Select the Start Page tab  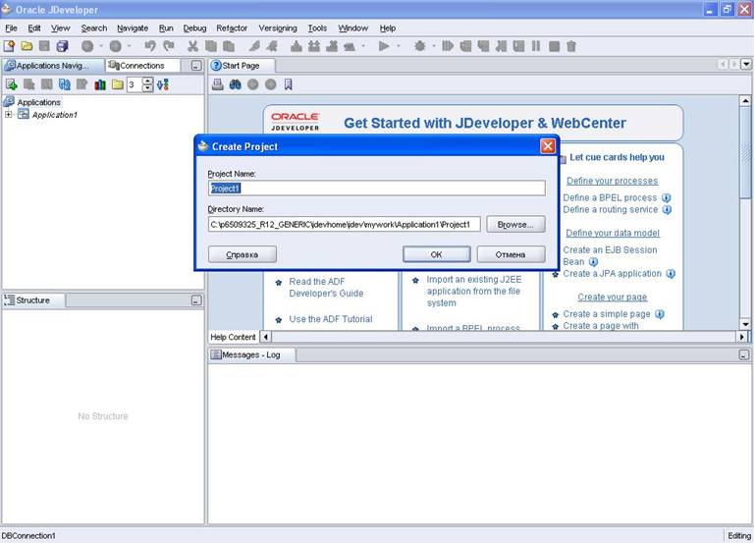(242, 66)
